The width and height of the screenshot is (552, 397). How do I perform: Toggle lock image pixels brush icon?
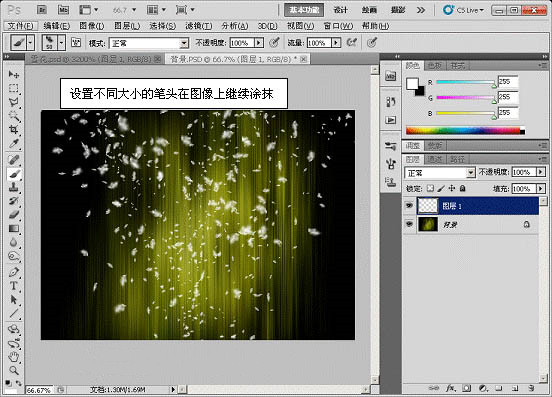[x=441, y=189]
